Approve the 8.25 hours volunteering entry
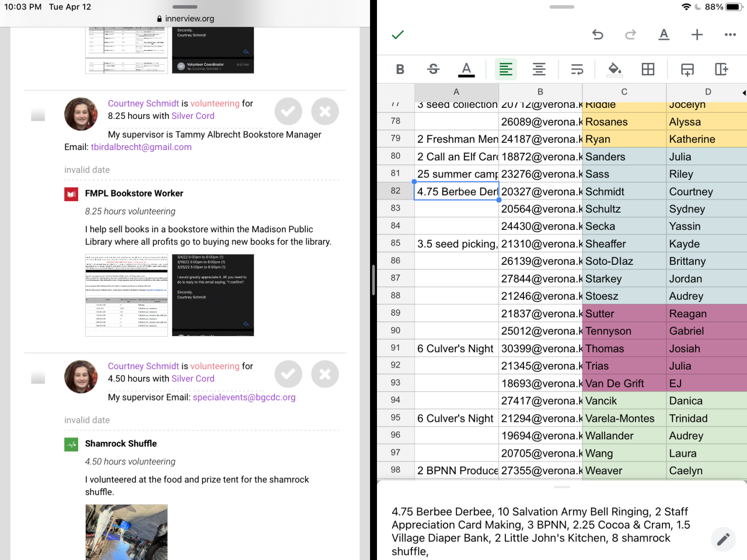 (288, 111)
